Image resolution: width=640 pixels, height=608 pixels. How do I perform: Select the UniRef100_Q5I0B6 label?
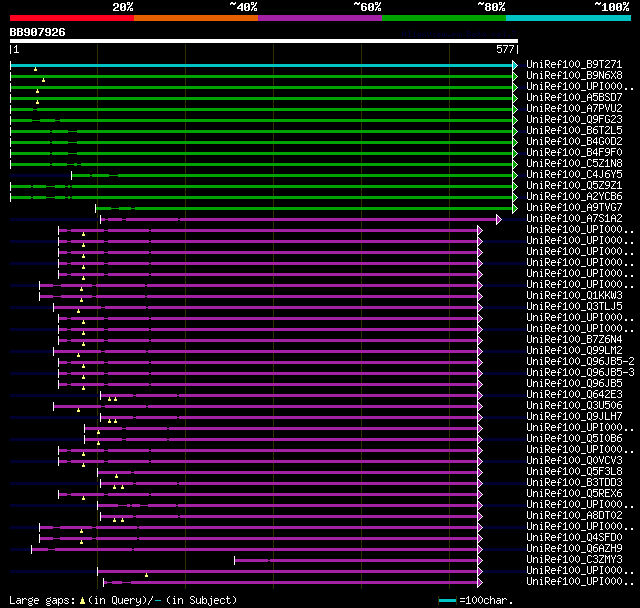click(x=574, y=439)
